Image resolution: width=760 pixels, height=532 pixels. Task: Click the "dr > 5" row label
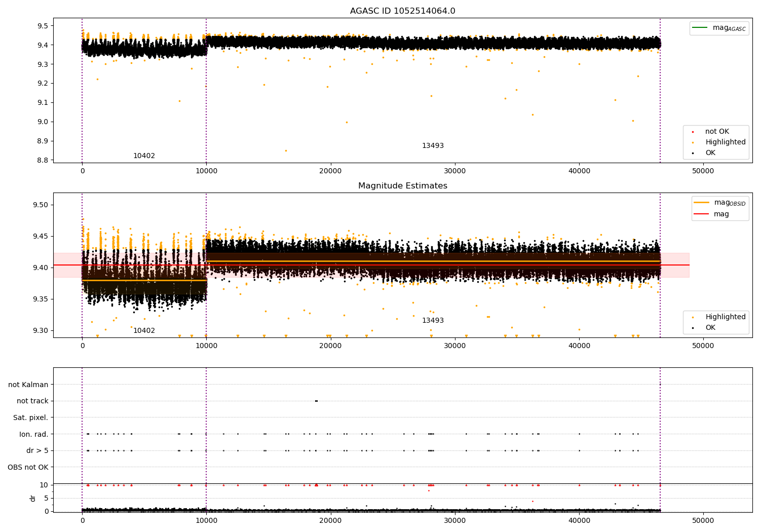coord(37,451)
